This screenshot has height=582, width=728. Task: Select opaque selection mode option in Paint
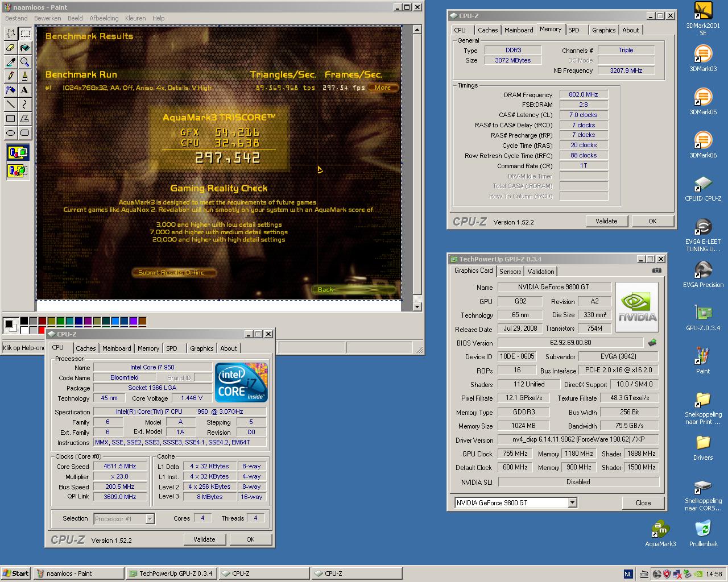point(18,152)
